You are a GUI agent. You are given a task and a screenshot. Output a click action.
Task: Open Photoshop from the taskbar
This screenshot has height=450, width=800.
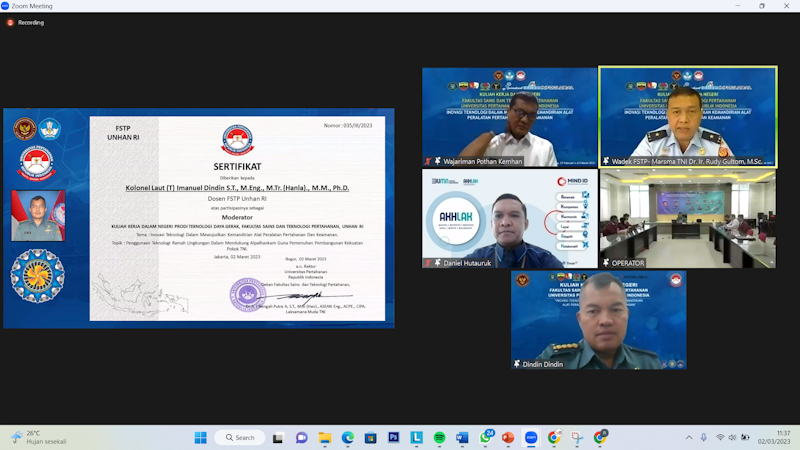pyautogui.click(x=394, y=438)
